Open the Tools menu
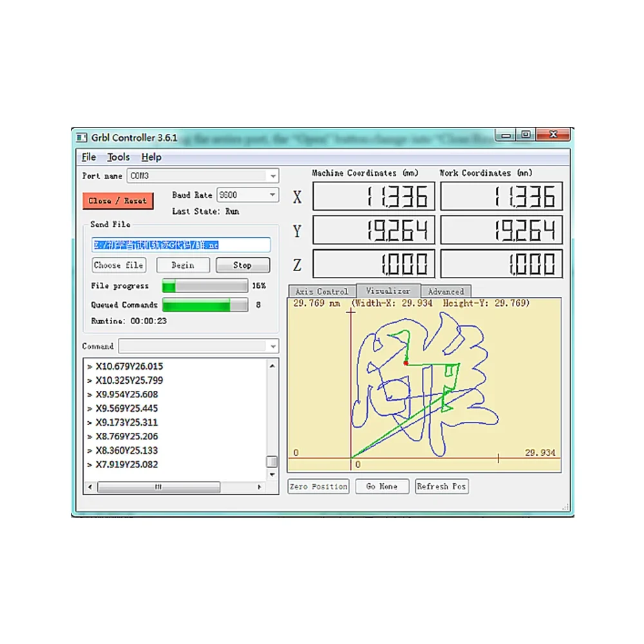 tap(118, 157)
